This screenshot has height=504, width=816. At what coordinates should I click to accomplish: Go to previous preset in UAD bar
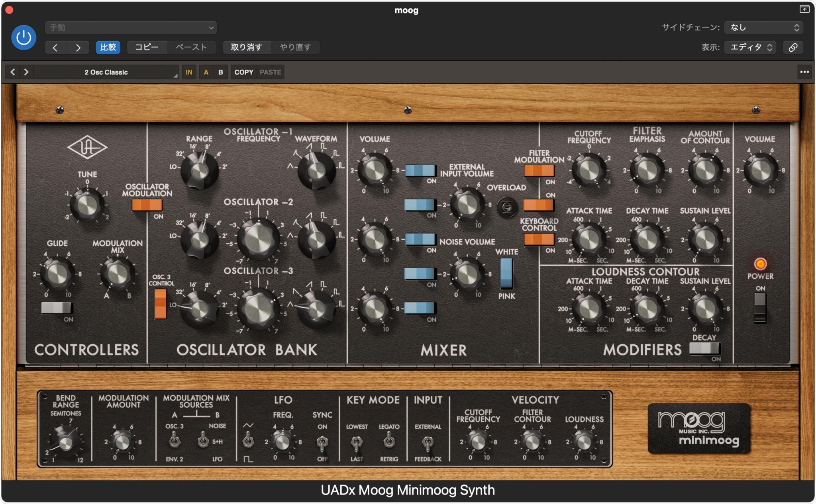click(x=13, y=72)
